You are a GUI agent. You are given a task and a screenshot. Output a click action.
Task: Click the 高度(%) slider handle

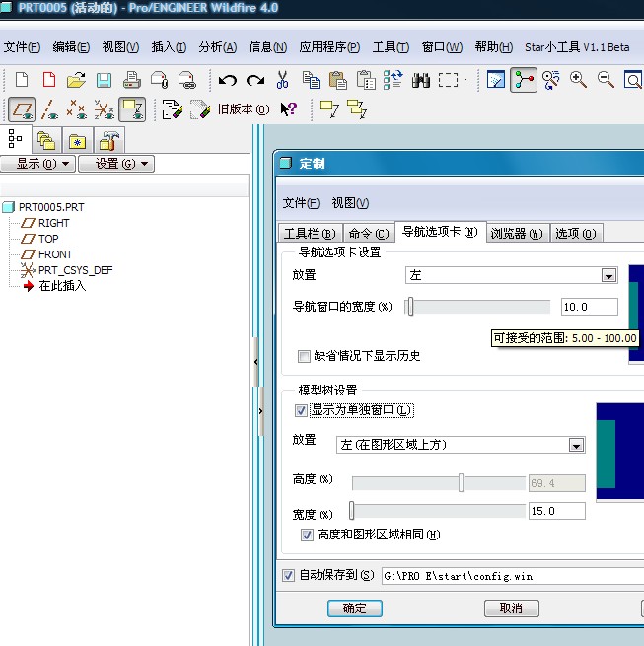point(461,482)
